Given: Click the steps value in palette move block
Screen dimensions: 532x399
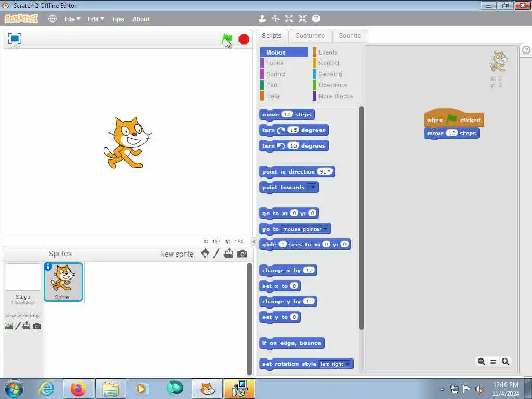Looking at the screenshot, I should point(287,114).
